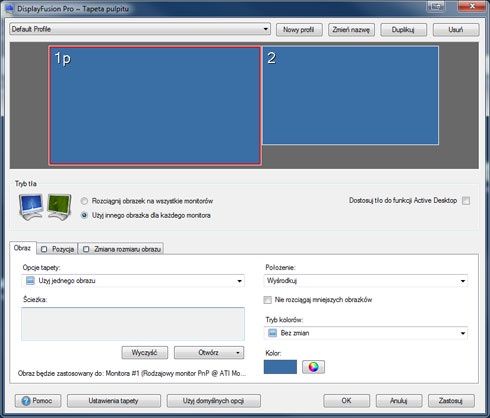Viewport: 490px width, 418px height.
Task: Click the DisplayFusion app icon in title bar
Action: click(9, 8)
